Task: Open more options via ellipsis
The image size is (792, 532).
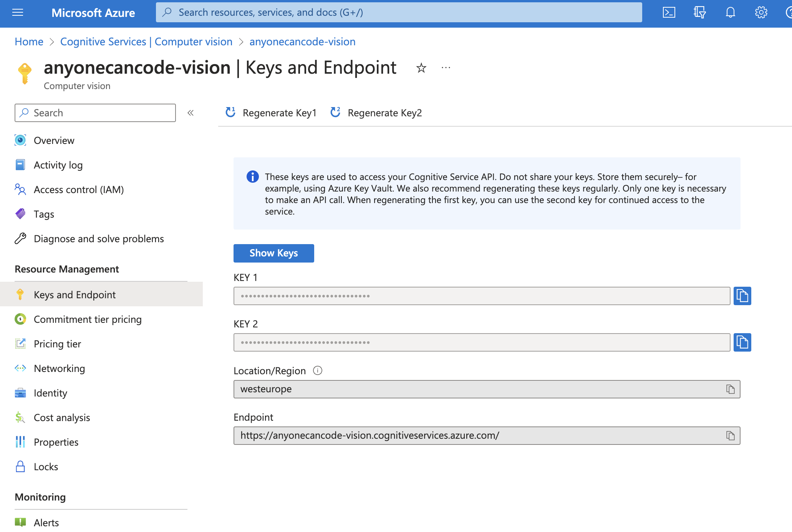Action: click(446, 68)
